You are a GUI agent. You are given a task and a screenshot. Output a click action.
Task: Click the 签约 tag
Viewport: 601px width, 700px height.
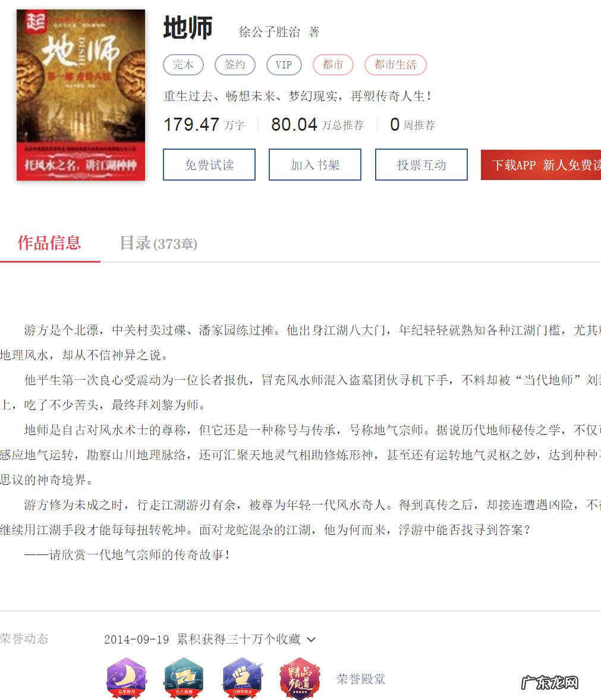[234, 65]
